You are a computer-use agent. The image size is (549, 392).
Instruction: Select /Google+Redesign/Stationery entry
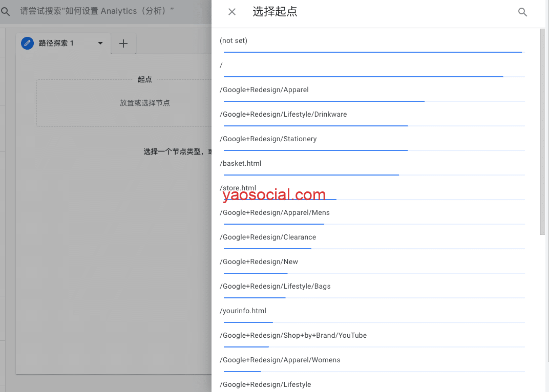point(268,139)
